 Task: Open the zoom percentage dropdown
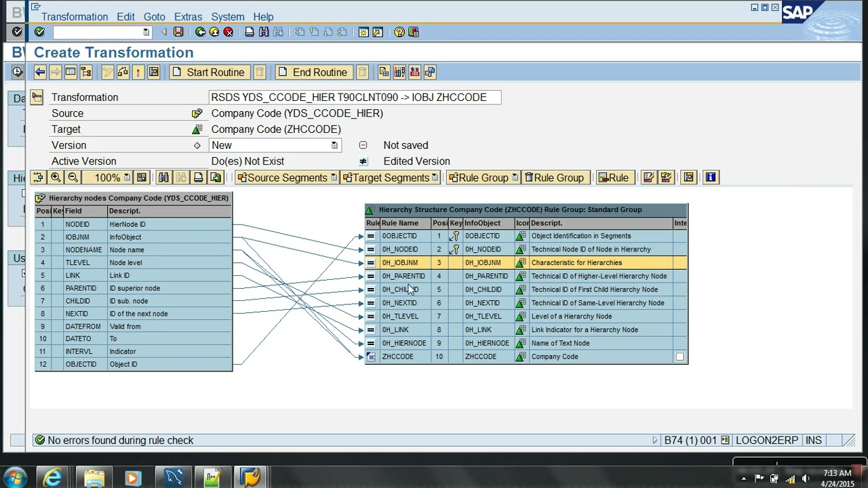(x=126, y=178)
